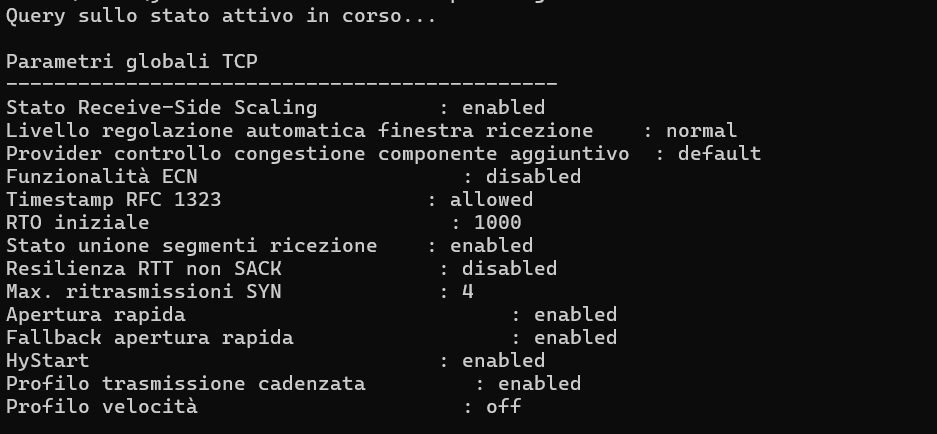Click the '1000' RTO iniziale value

[497, 223]
